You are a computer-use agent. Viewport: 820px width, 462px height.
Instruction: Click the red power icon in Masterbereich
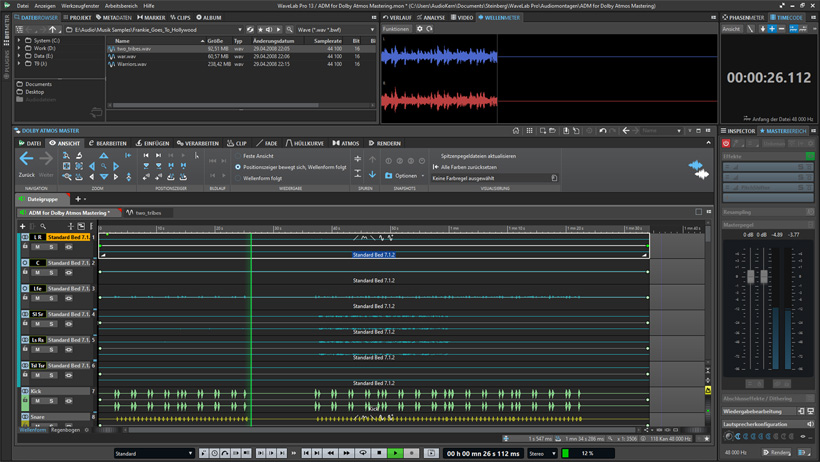726,143
